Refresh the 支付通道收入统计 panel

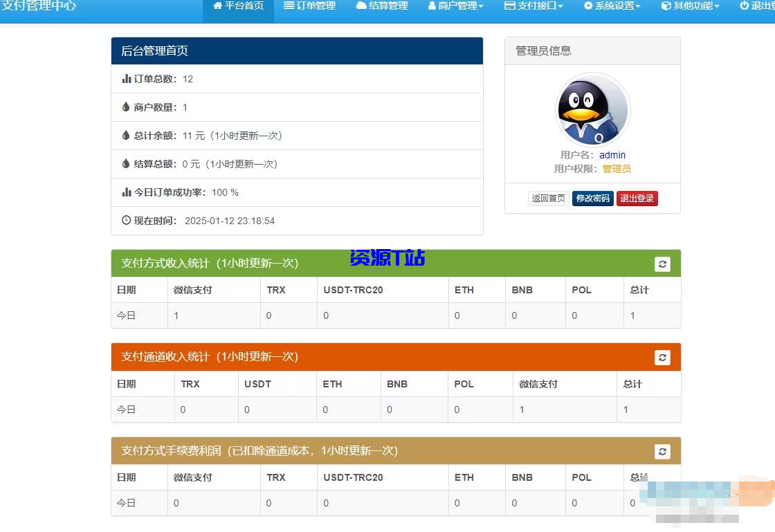point(662,357)
